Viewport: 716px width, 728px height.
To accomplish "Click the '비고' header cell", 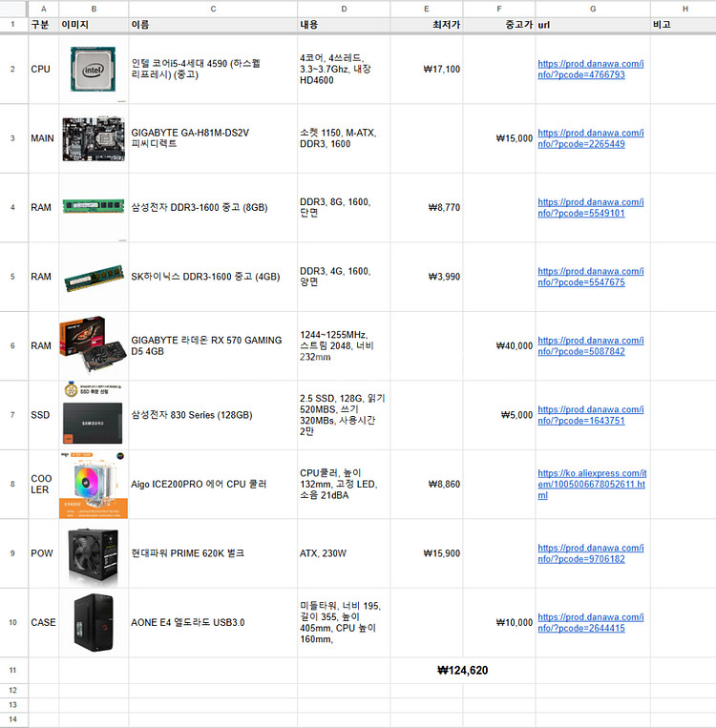I will tap(684, 25).
